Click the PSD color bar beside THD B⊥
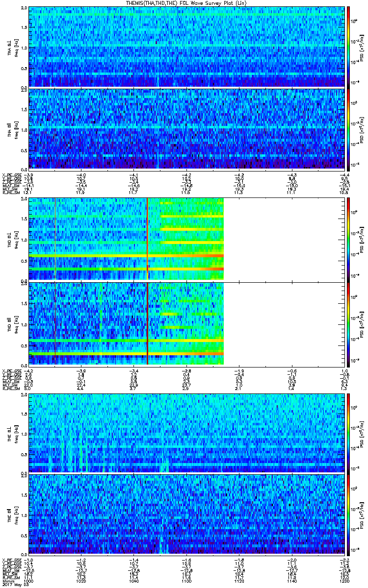The height and width of the screenshot is (588, 368). [x=349, y=239]
